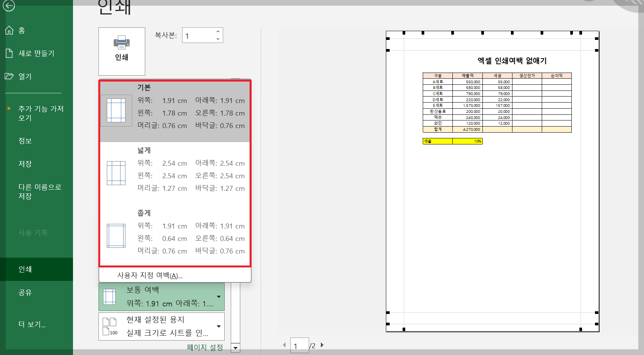
Task: Click the house icon next to 홈
Action: pyautogui.click(x=9, y=30)
